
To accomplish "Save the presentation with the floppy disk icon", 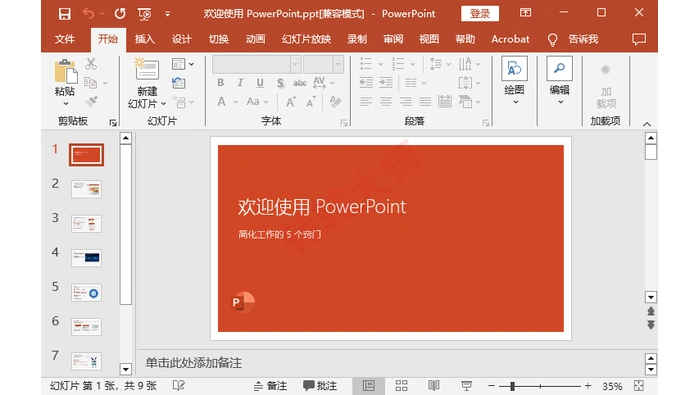I will [x=64, y=14].
